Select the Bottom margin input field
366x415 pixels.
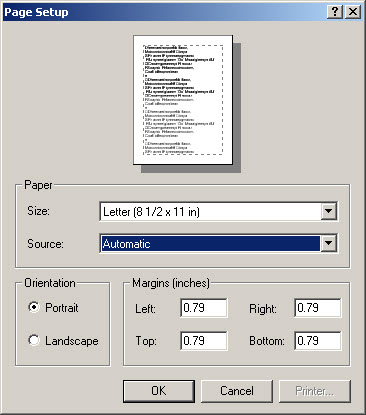318,340
